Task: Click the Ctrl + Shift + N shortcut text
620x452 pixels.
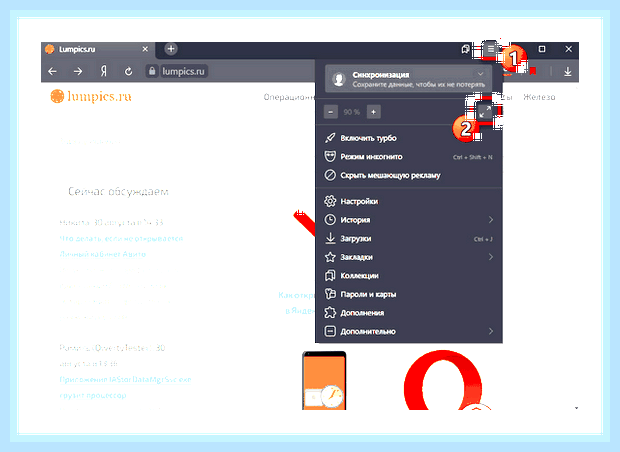Action: tap(473, 157)
